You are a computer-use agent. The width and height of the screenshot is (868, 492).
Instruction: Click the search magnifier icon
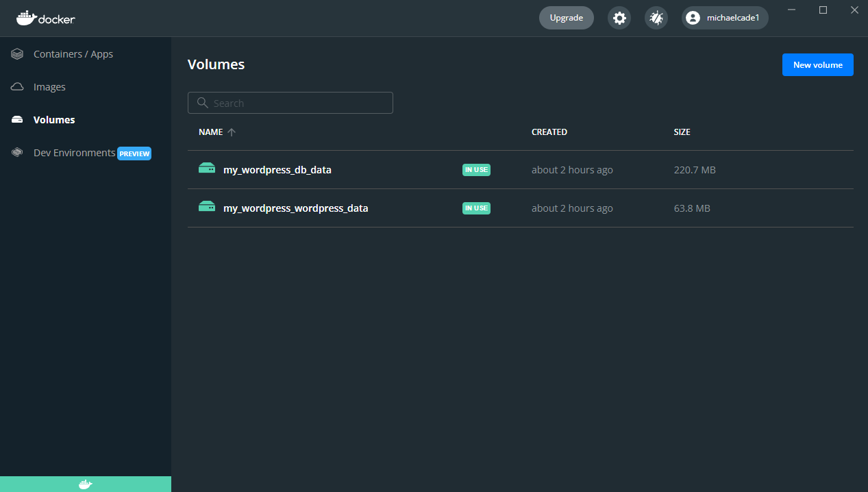point(202,103)
